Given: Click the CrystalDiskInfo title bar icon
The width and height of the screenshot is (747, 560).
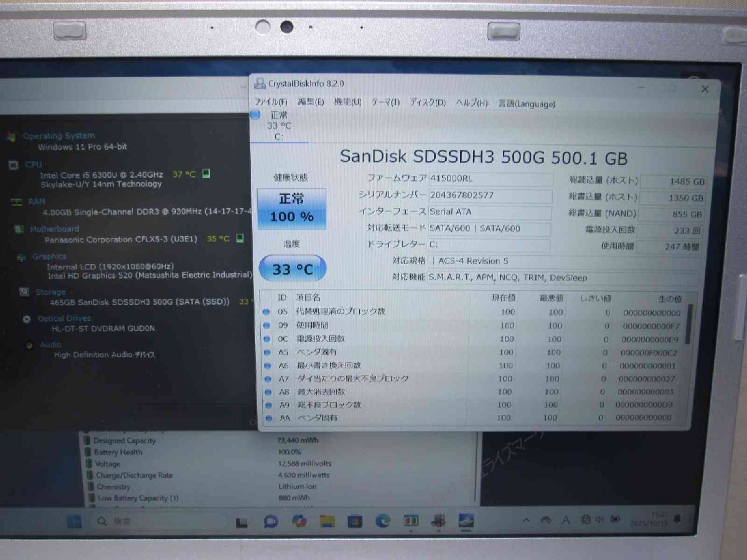Looking at the screenshot, I should pos(260,83).
